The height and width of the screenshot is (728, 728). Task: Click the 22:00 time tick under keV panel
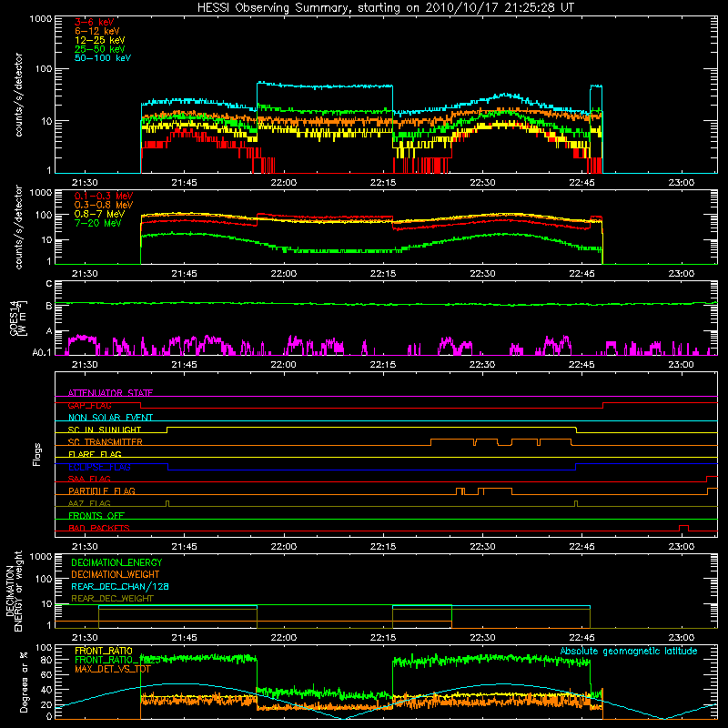pyautogui.click(x=283, y=183)
